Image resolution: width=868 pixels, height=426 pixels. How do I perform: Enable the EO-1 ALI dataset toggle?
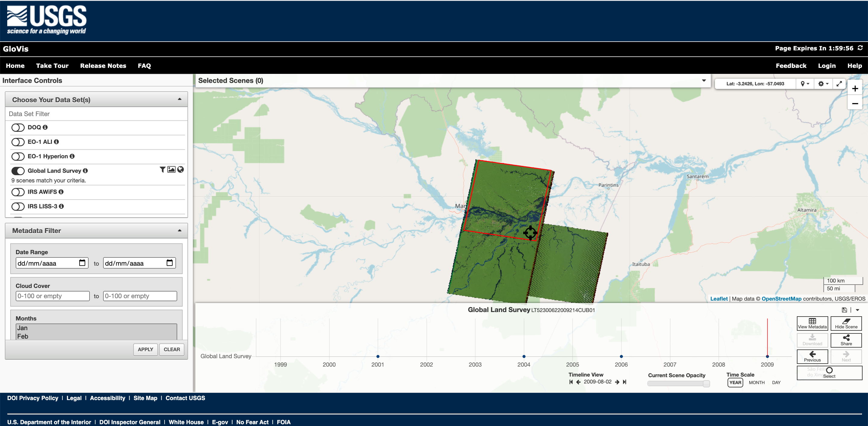coord(18,142)
